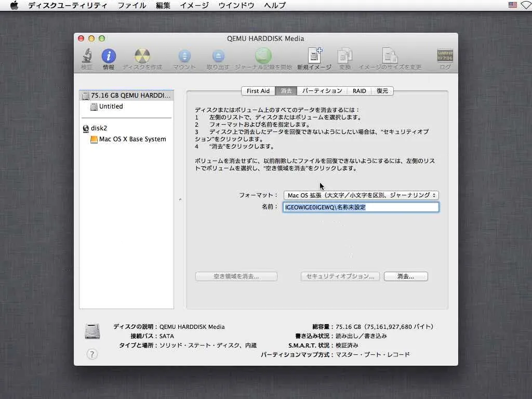Click the 空き領域を消去 button
532x399 pixels.
coord(236,276)
